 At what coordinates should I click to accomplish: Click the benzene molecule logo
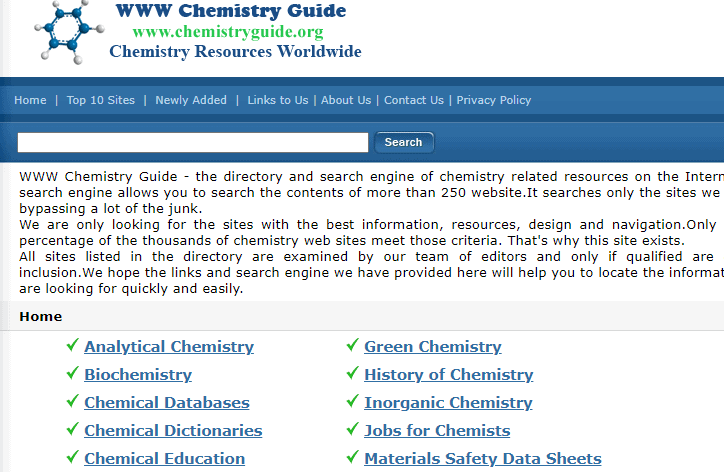pyautogui.click(x=69, y=32)
